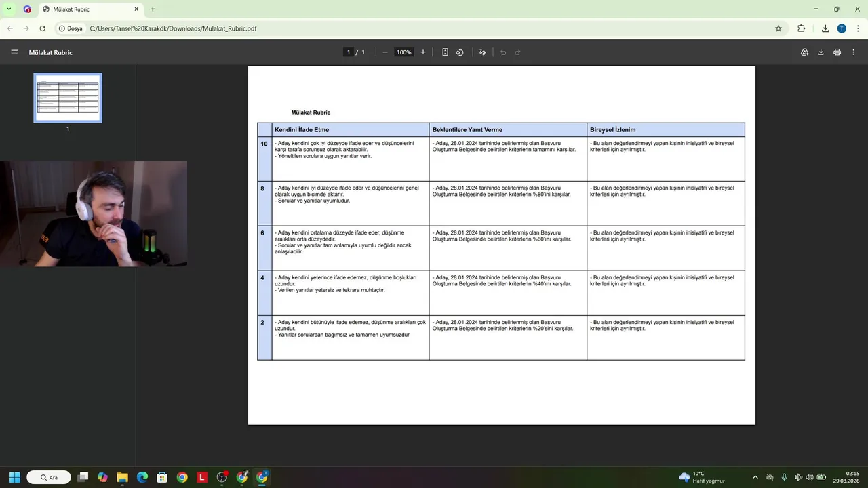Rotate the PDF counterclockwise

click(460, 52)
